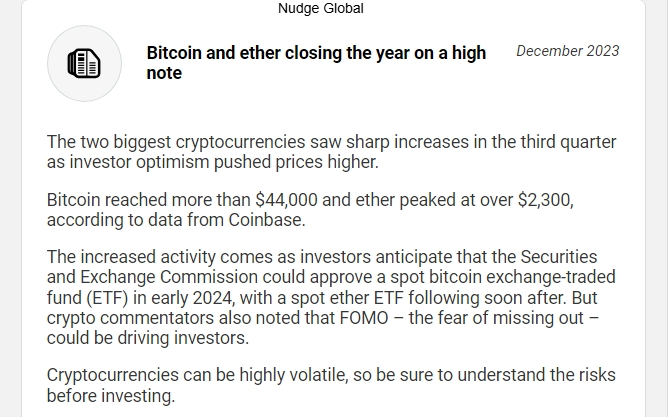Click the Cryptocurrencies volatility warning paragraph
668x417 pixels.
pyautogui.click(x=331, y=385)
